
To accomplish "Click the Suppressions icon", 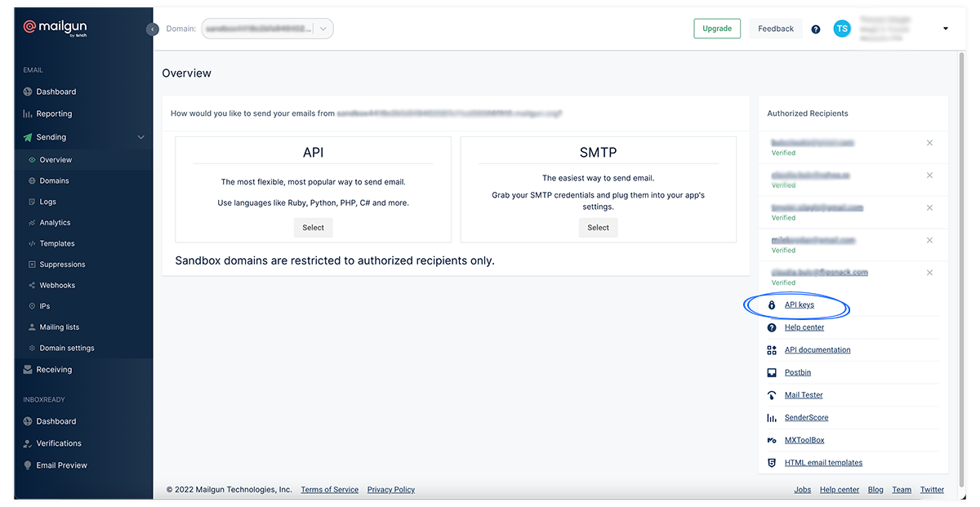I will point(32,265).
